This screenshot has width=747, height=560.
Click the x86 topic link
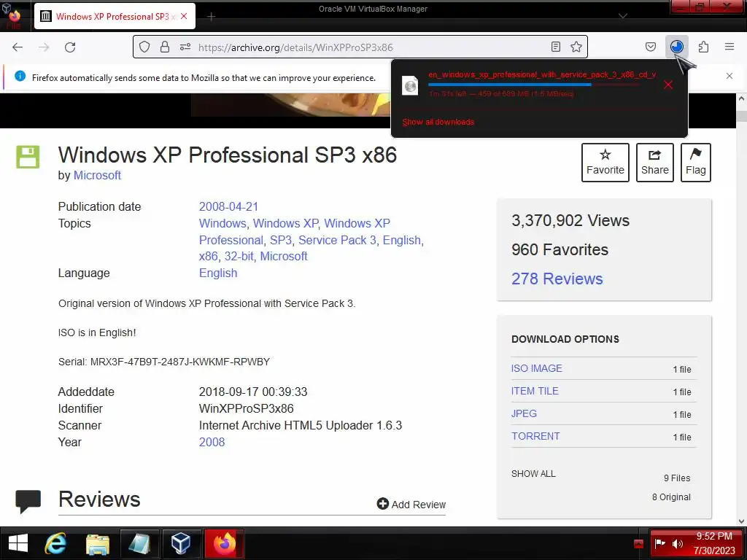click(208, 256)
